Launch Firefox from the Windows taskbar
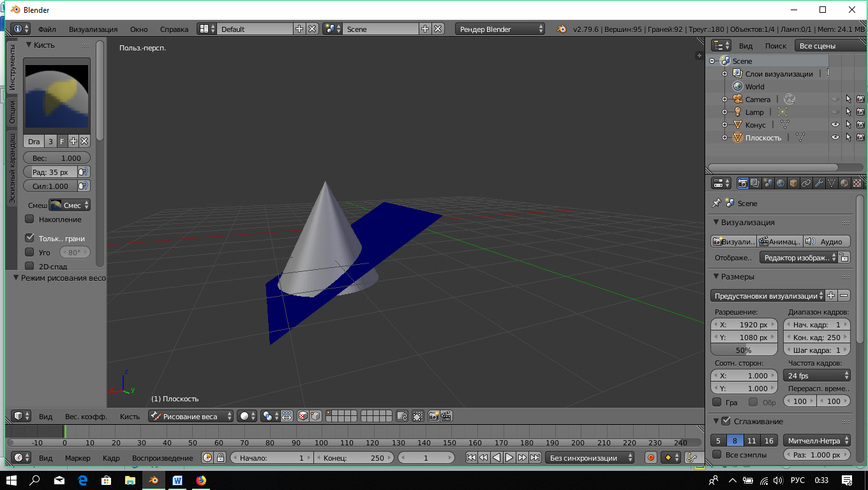The height and width of the screenshot is (490, 868). click(x=201, y=480)
